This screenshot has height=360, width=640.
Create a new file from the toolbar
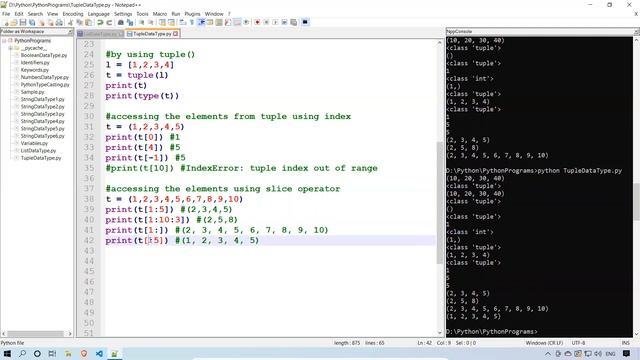(x=6, y=22)
